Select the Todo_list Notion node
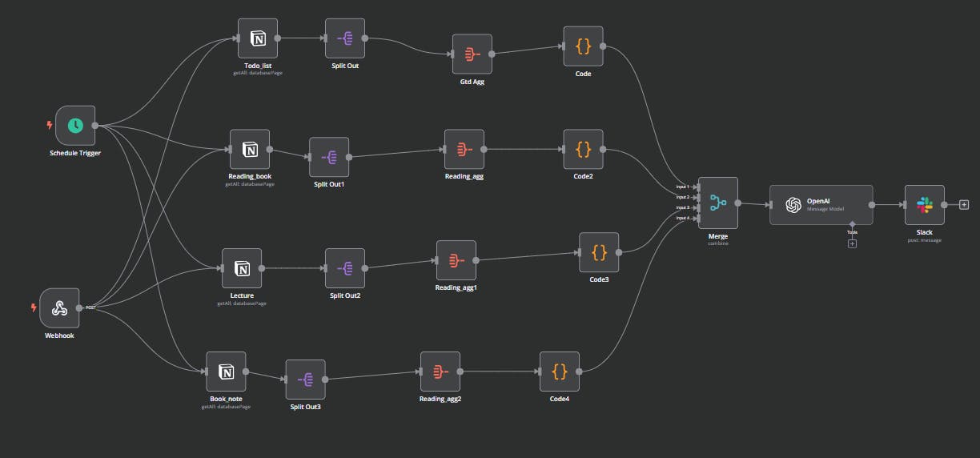The image size is (980, 458). click(258, 38)
